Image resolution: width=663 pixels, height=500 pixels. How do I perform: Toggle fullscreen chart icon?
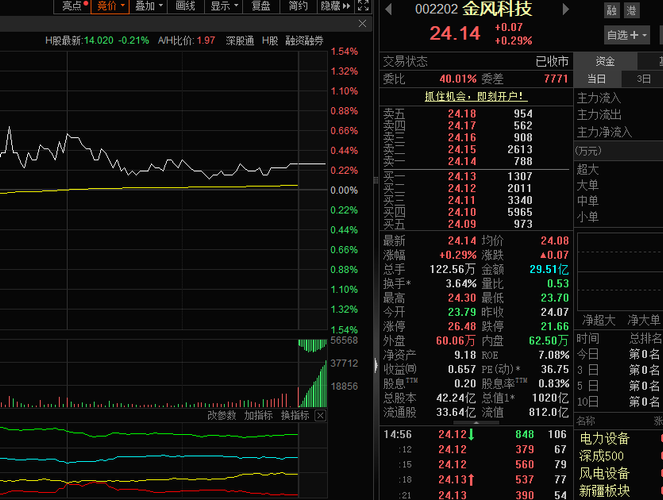point(363,6)
